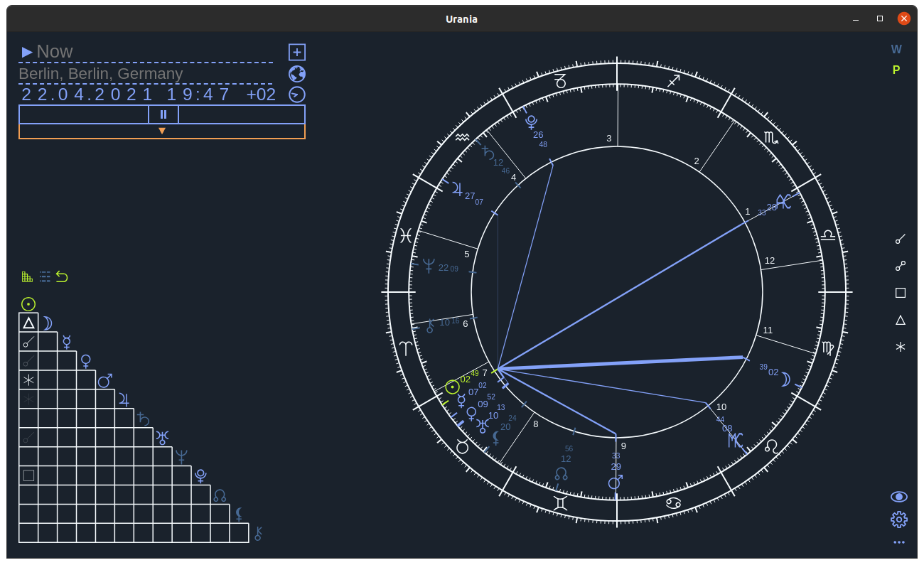Add a new chart with the plus icon
The image size is (924, 565).
pos(297,52)
